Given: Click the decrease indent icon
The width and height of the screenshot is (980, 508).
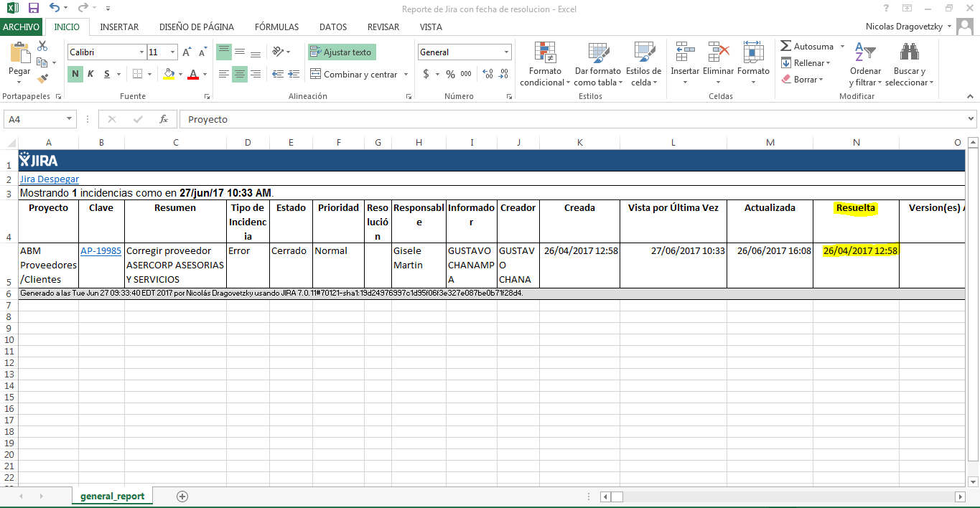Looking at the screenshot, I should tap(278, 74).
